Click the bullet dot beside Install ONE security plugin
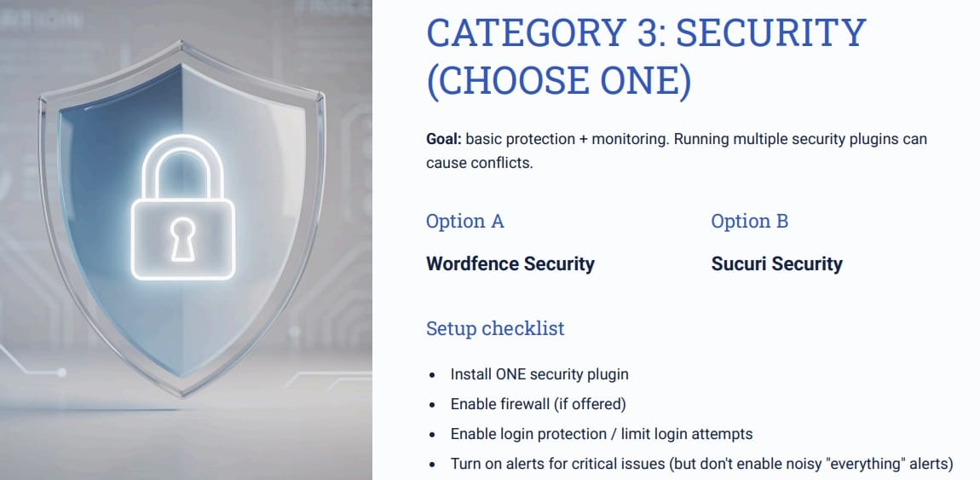This screenshot has width=980, height=480. click(x=432, y=375)
